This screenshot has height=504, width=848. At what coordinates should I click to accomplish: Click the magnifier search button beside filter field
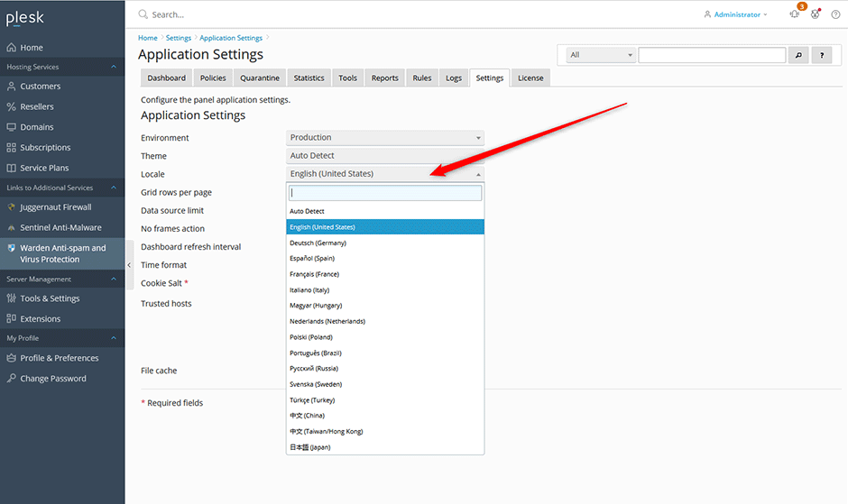point(798,55)
